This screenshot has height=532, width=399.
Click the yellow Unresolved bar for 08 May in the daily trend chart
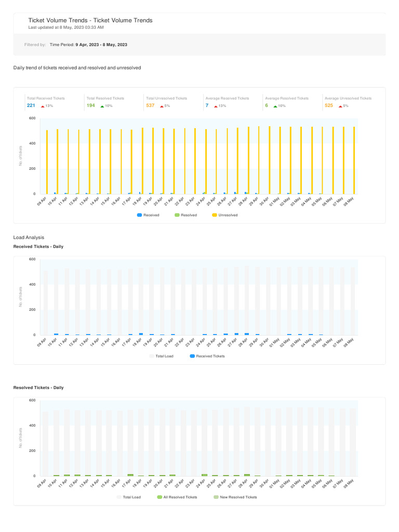point(354,161)
